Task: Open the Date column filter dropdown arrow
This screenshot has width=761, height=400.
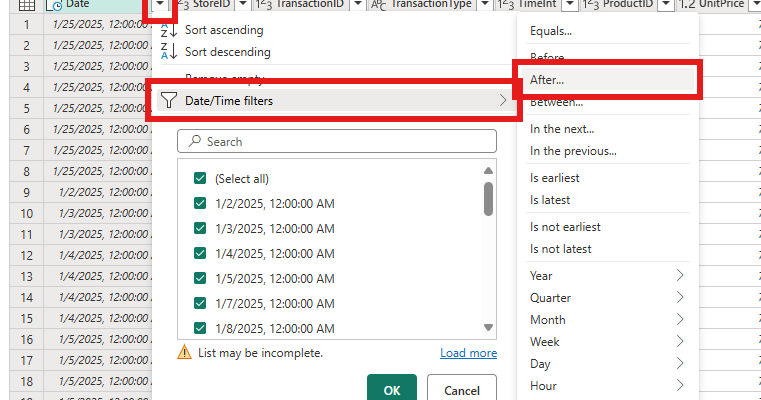Action: pyautogui.click(x=161, y=6)
